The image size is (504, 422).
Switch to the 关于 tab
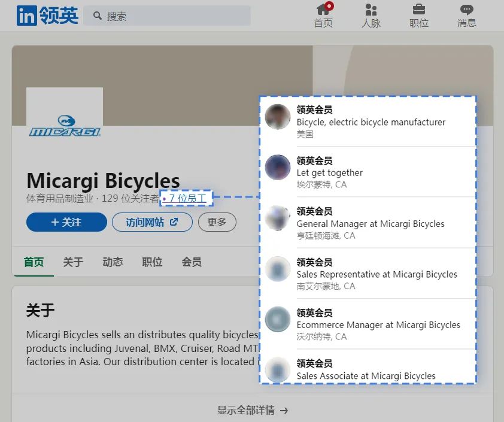point(73,262)
